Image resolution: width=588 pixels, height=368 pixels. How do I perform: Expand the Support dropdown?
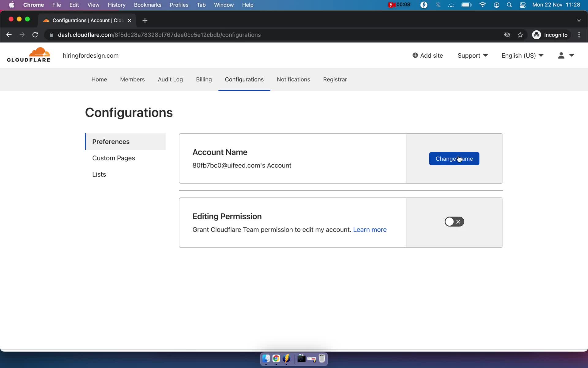point(473,56)
